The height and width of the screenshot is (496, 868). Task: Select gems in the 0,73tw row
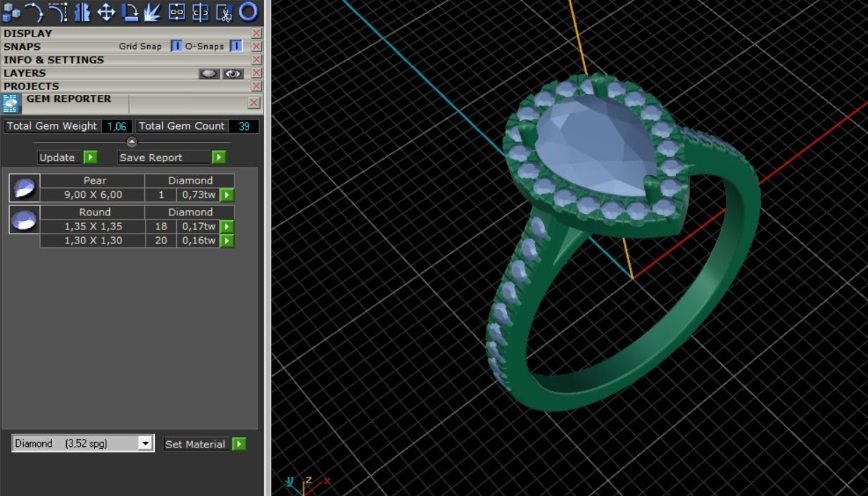(227, 195)
